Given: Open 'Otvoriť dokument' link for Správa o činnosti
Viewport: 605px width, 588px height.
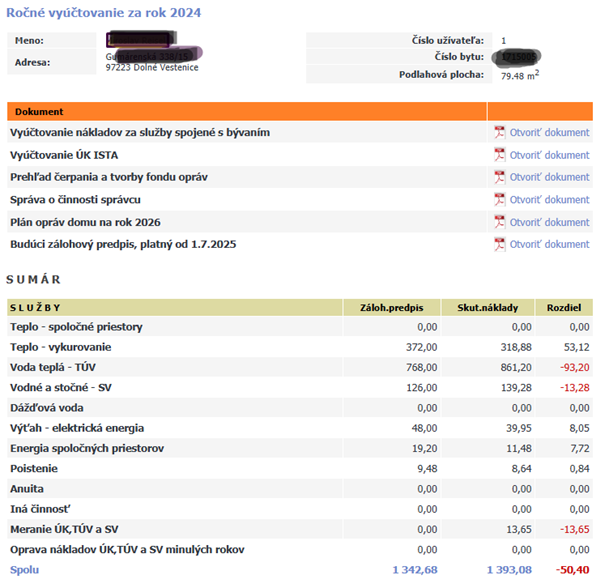Looking at the screenshot, I should [549, 200].
